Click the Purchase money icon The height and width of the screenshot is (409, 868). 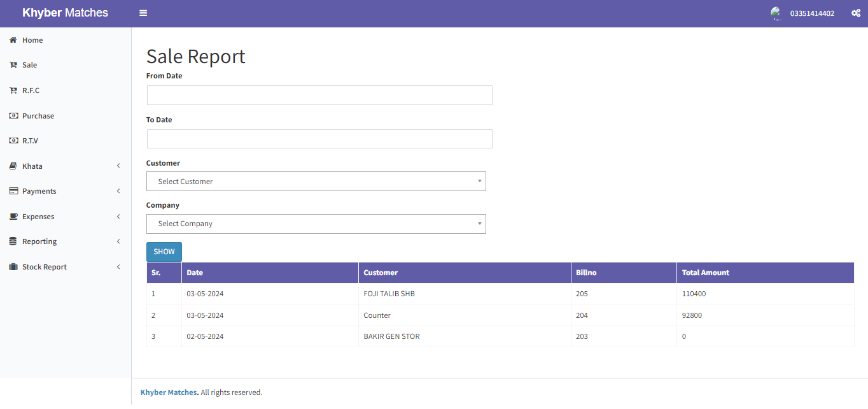coord(13,116)
